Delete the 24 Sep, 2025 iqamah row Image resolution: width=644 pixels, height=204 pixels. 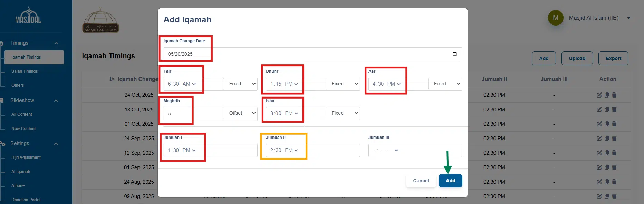point(614,139)
